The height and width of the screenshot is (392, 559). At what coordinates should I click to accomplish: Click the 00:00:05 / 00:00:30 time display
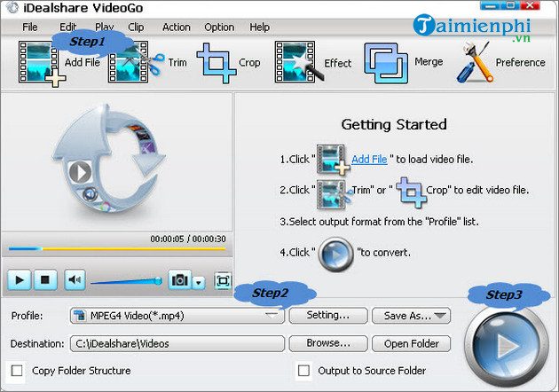click(x=188, y=239)
